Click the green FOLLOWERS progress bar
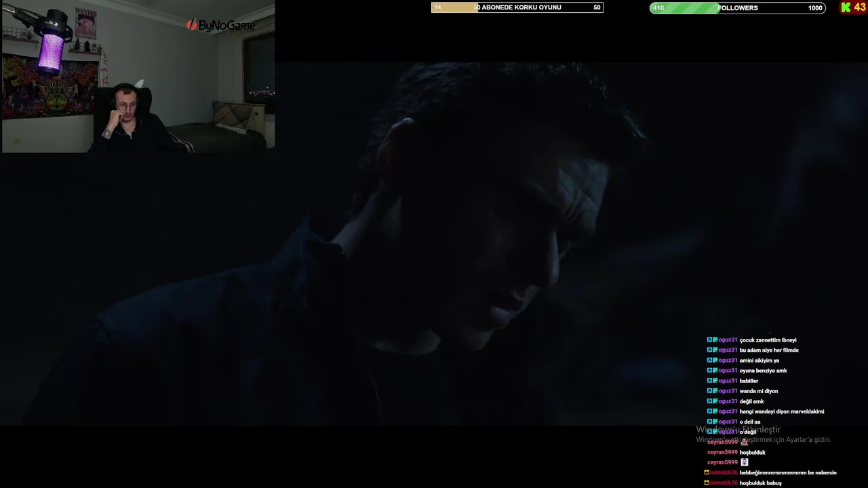 [737, 7]
